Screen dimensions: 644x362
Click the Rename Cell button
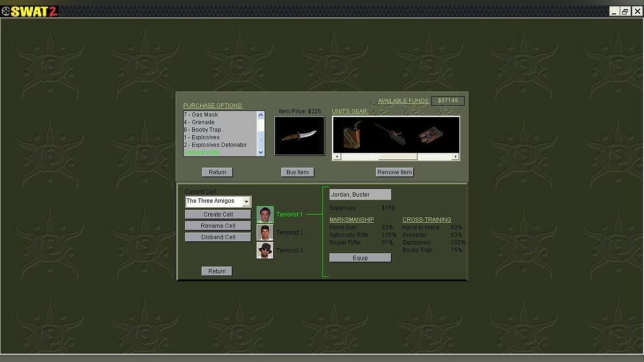coord(218,226)
